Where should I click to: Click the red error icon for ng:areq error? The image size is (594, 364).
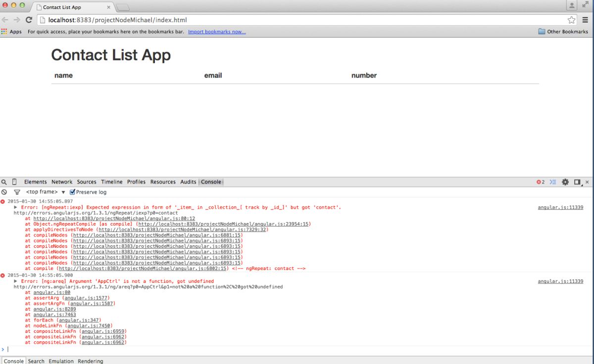(x=3, y=275)
